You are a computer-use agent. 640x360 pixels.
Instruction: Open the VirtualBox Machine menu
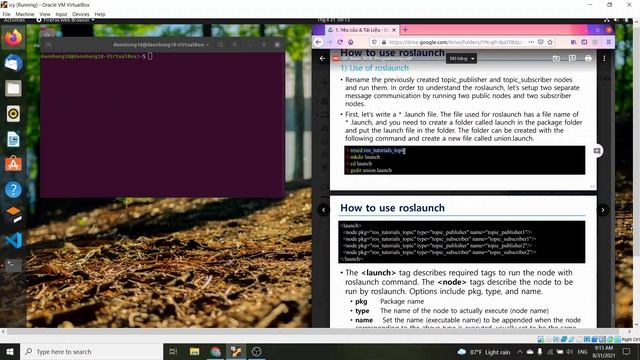pos(25,14)
